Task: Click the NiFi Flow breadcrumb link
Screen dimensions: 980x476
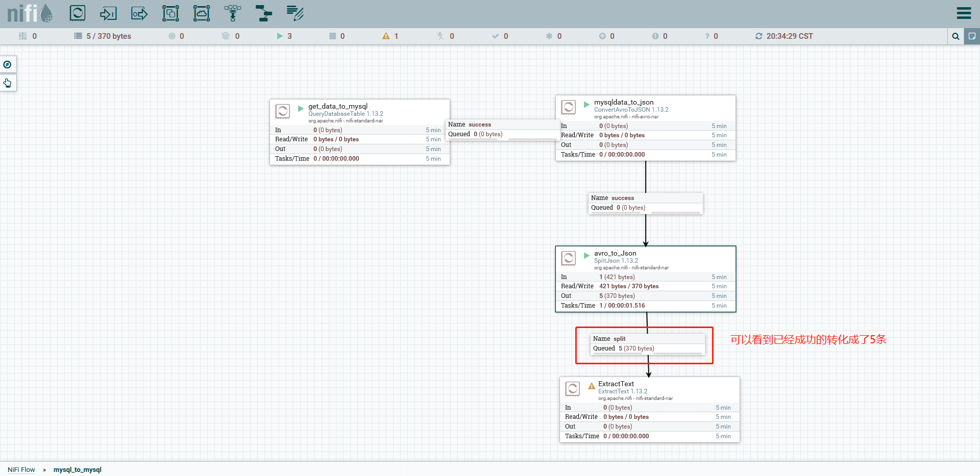Action: point(21,469)
